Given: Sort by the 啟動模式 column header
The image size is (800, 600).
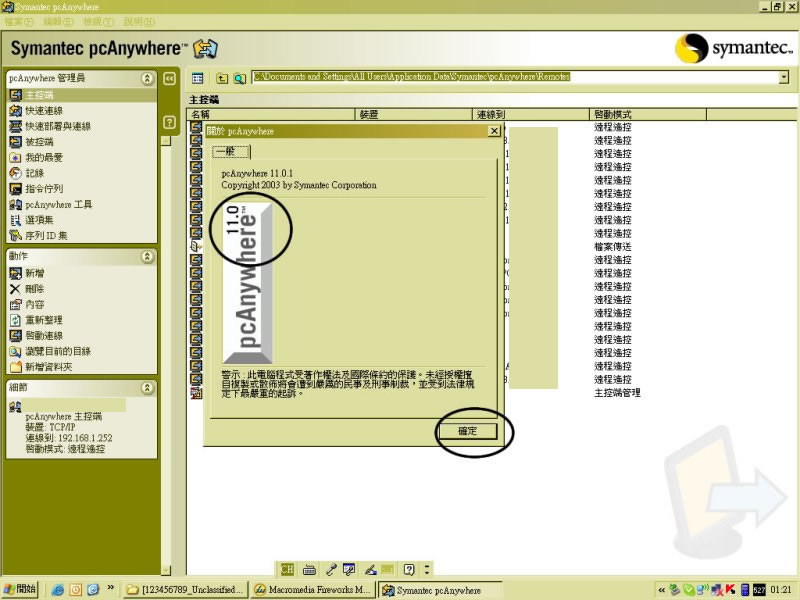Looking at the screenshot, I should [x=648, y=114].
